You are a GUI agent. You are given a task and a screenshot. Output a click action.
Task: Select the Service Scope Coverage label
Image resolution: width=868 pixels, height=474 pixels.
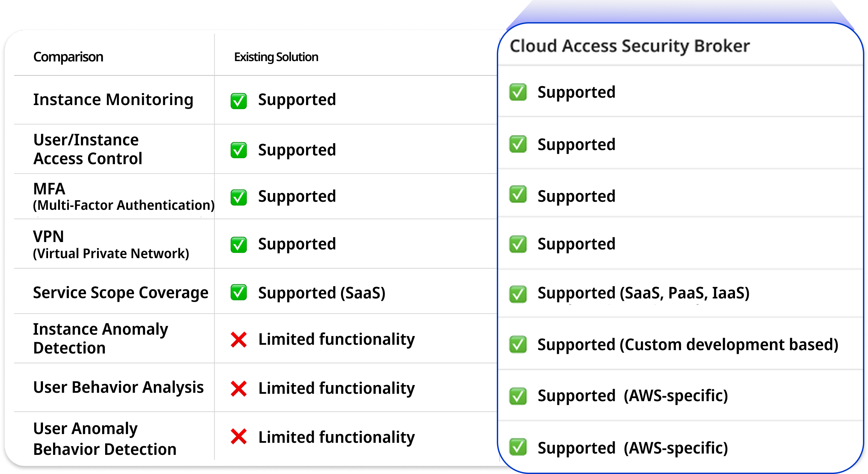[x=121, y=292]
